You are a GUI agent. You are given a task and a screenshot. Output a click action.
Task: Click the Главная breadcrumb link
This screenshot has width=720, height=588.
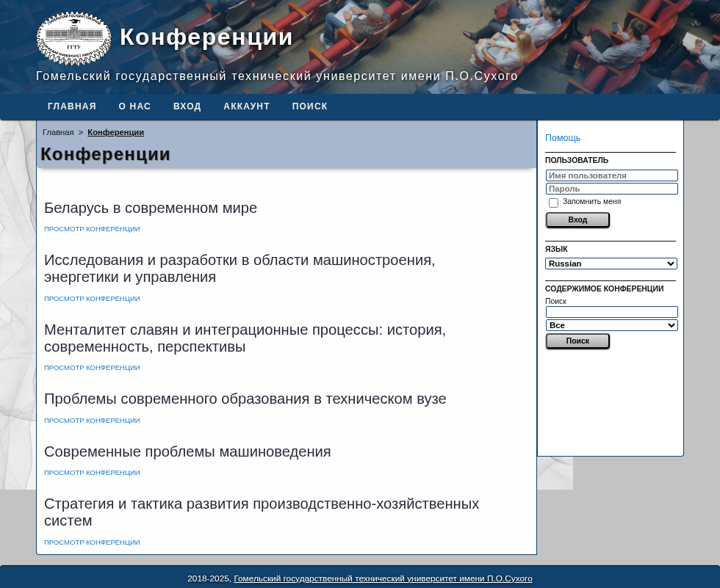[x=58, y=133]
